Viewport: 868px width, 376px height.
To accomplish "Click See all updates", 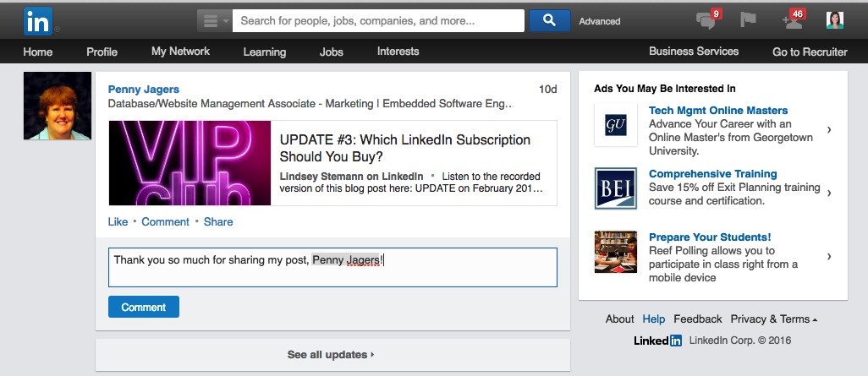I will coord(331,354).
